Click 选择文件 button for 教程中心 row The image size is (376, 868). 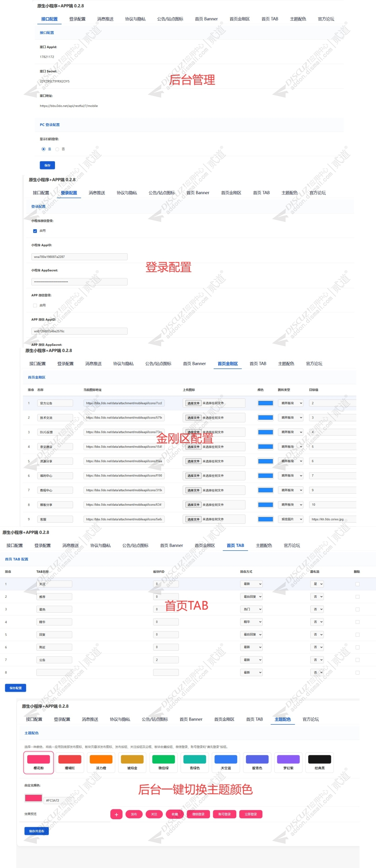click(x=193, y=490)
